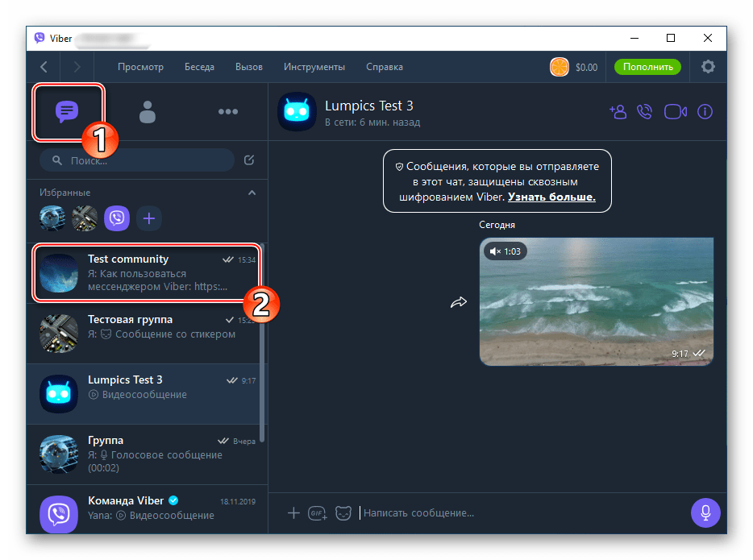Start a video call icon
753x560 pixels.
[676, 112]
